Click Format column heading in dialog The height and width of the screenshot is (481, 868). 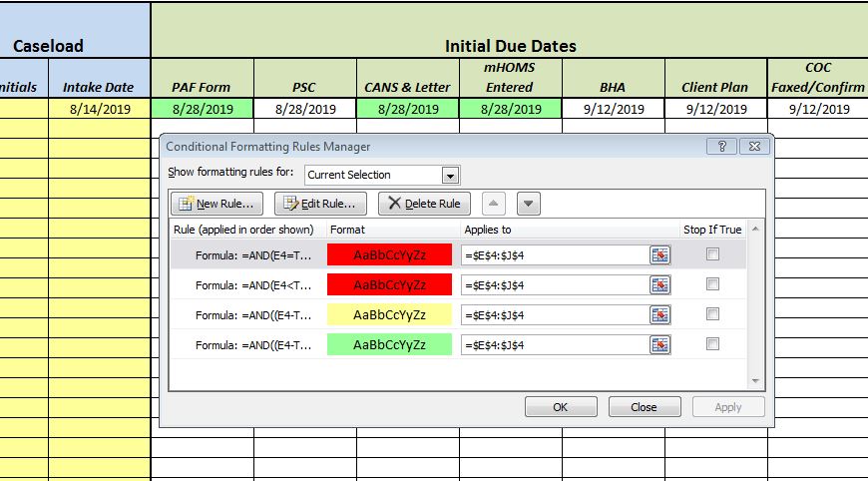(347, 230)
